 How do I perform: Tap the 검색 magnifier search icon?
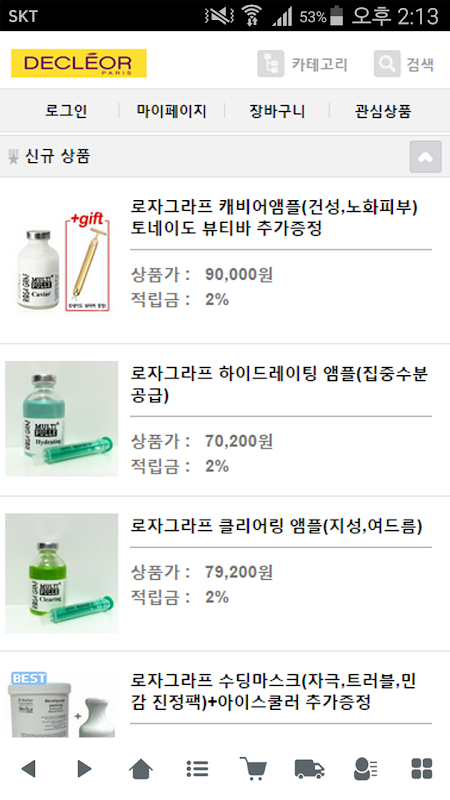point(387,64)
